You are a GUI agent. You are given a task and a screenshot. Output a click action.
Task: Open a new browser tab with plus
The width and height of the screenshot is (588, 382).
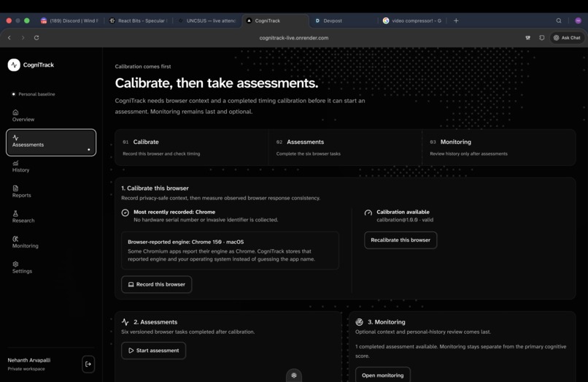pyautogui.click(x=456, y=20)
